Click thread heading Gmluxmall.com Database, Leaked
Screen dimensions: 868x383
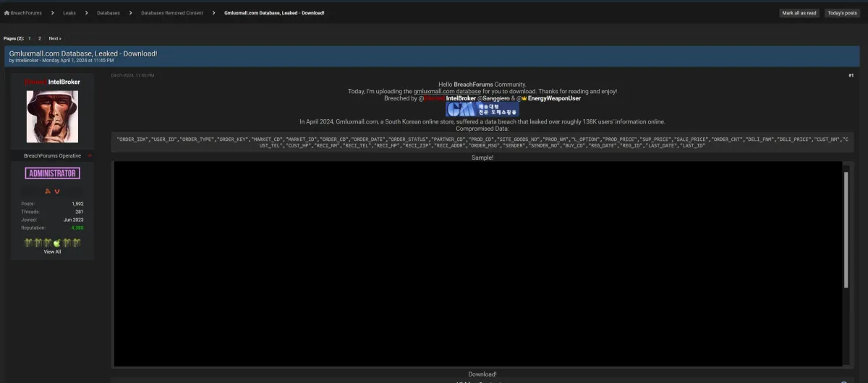click(83, 53)
